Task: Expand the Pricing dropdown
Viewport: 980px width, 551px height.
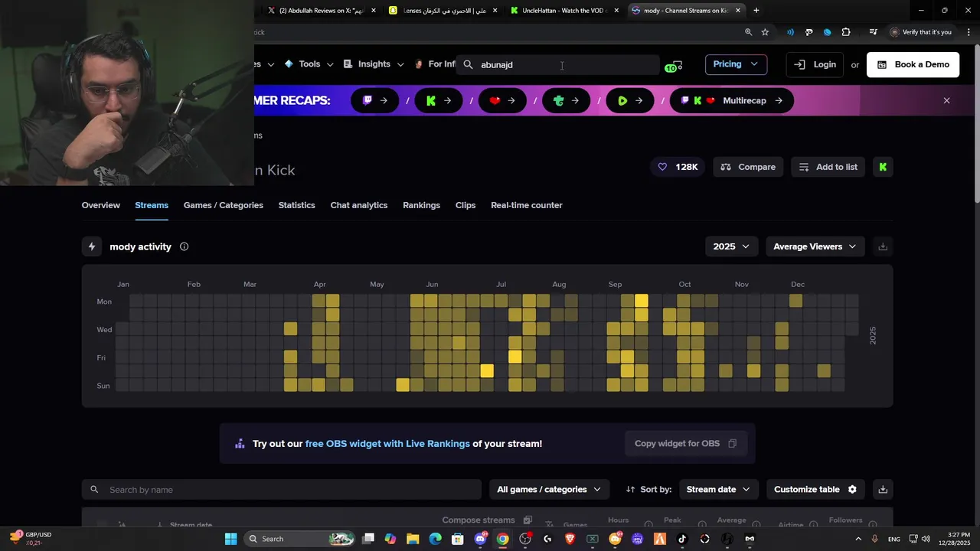Action: (x=735, y=64)
